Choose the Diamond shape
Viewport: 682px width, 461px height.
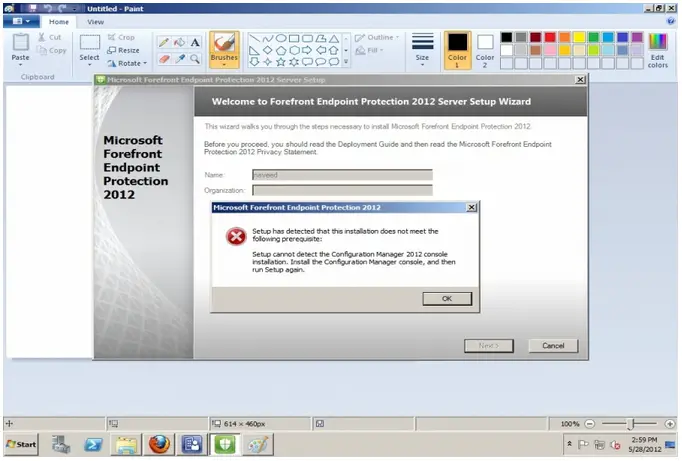[x=267, y=50]
